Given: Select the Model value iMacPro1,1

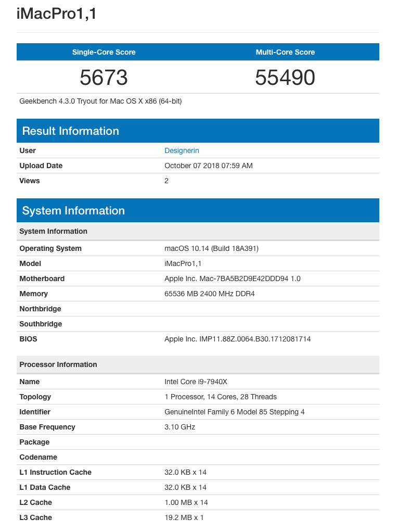Looking at the screenshot, I should tap(183, 263).
